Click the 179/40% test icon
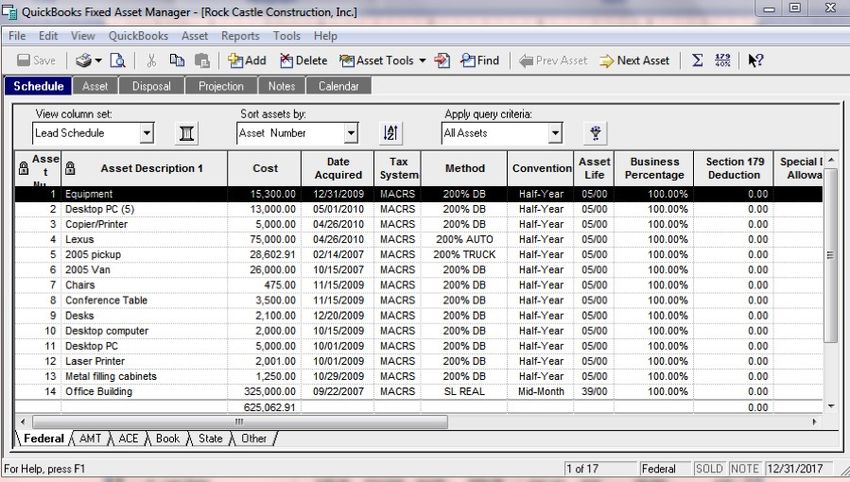Image resolution: width=850 pixels, height=482 pixels. coord(723,60)
